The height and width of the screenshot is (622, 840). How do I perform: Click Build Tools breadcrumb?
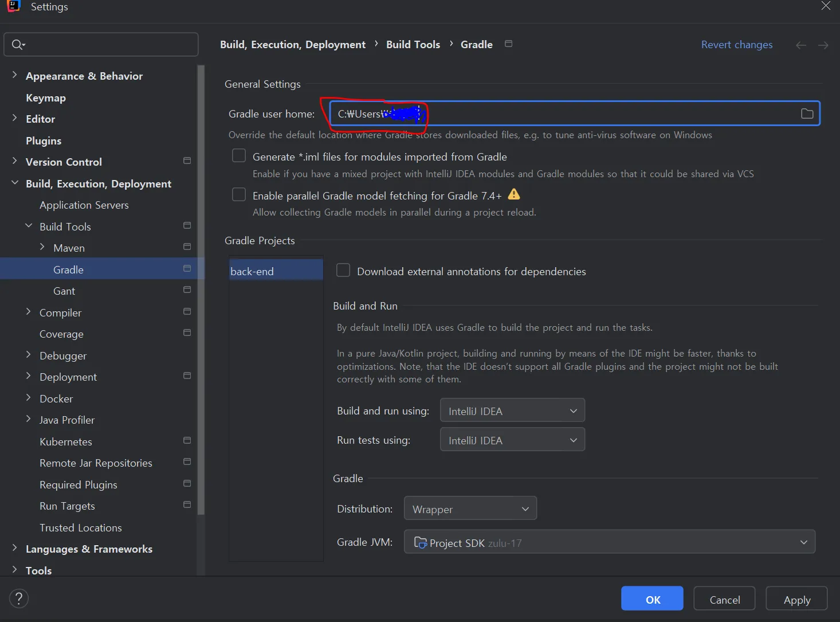pos(413,45)
